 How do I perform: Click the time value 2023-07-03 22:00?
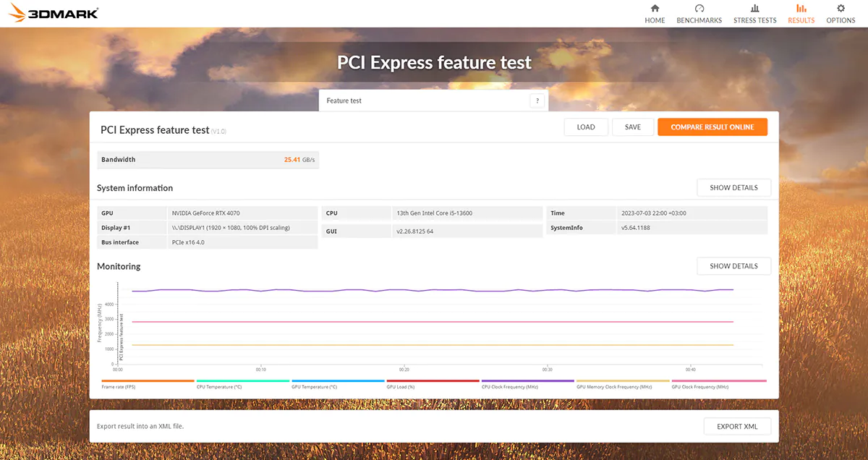[653, 213]
